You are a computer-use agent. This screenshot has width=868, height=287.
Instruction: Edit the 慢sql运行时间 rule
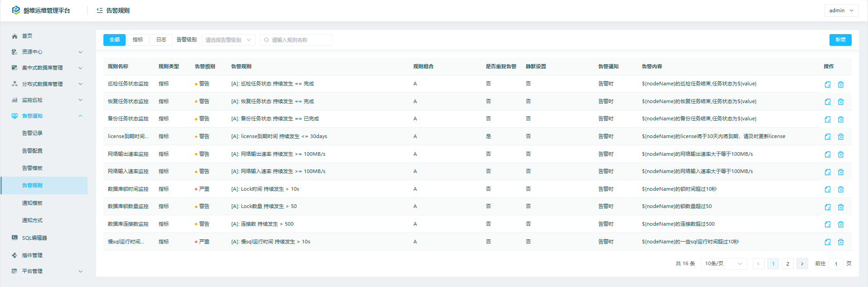[x=828, y=242]
